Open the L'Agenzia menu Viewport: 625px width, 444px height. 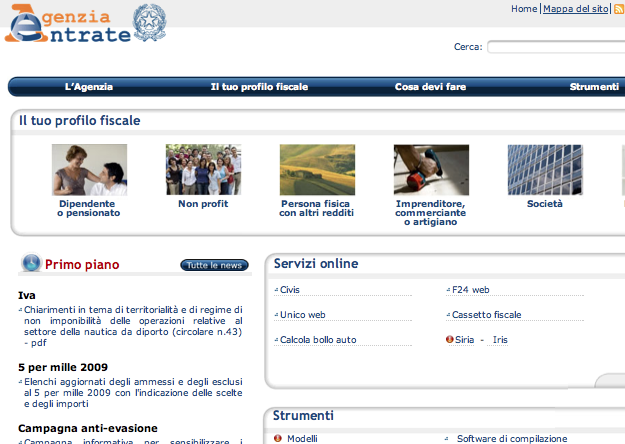(x=89, y=86)
